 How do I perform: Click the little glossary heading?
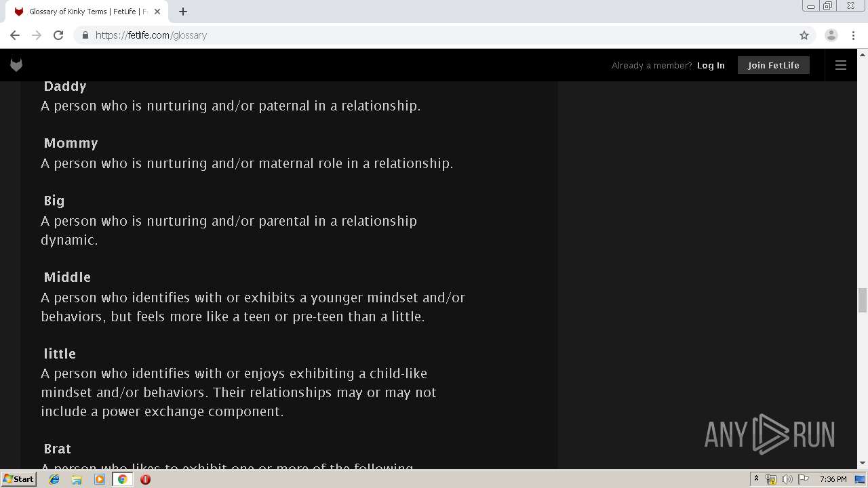60,354
